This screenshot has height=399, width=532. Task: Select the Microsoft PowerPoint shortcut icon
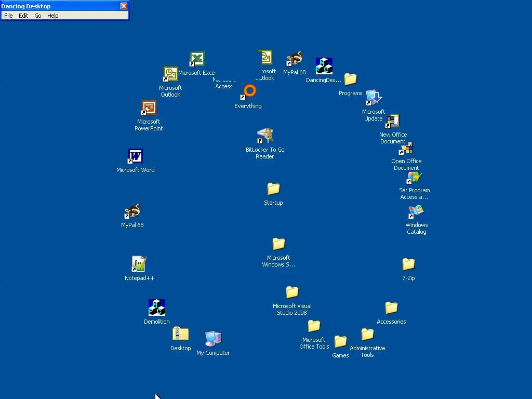149,108
